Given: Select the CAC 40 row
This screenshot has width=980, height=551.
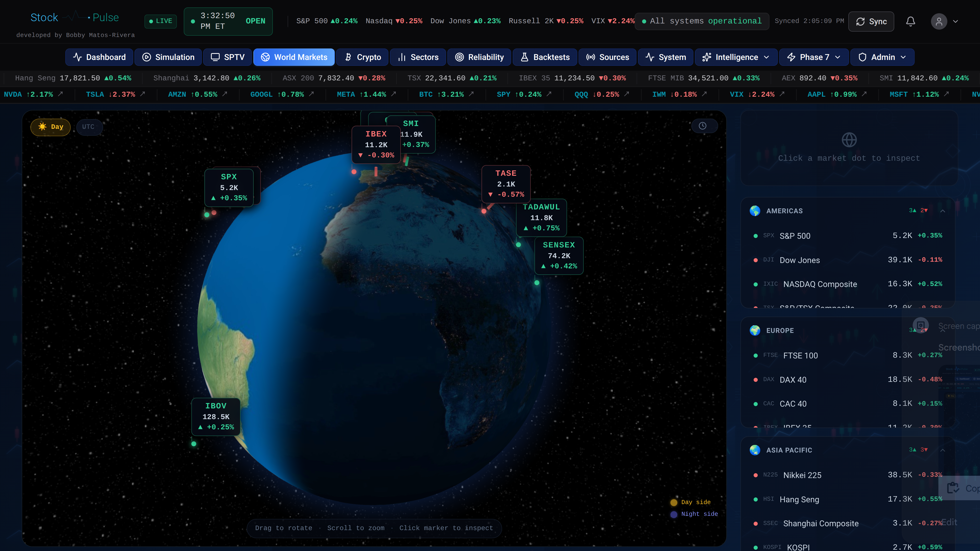Looking at the screenshot, I should (848, 404).
